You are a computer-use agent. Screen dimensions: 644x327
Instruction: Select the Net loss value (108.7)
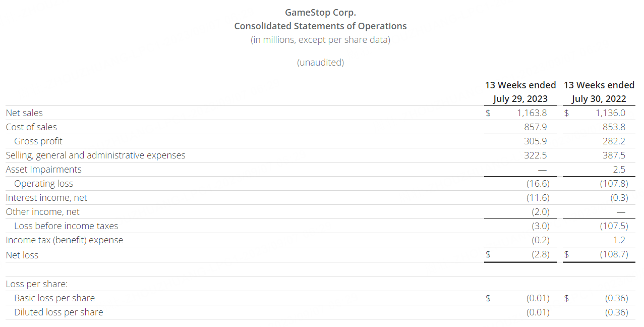click(x=614, y=254)
